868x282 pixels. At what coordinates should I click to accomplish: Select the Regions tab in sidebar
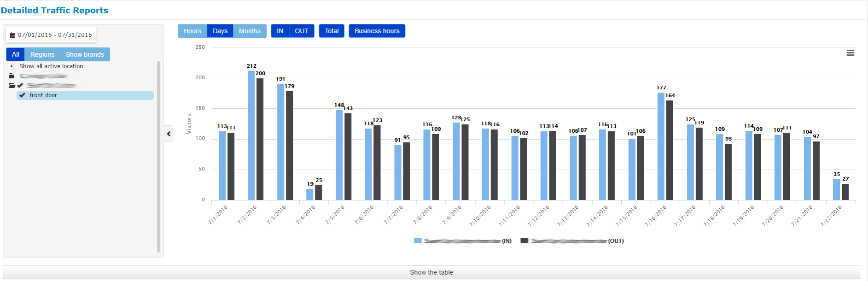pyautogui.click(x=42, y=54)
